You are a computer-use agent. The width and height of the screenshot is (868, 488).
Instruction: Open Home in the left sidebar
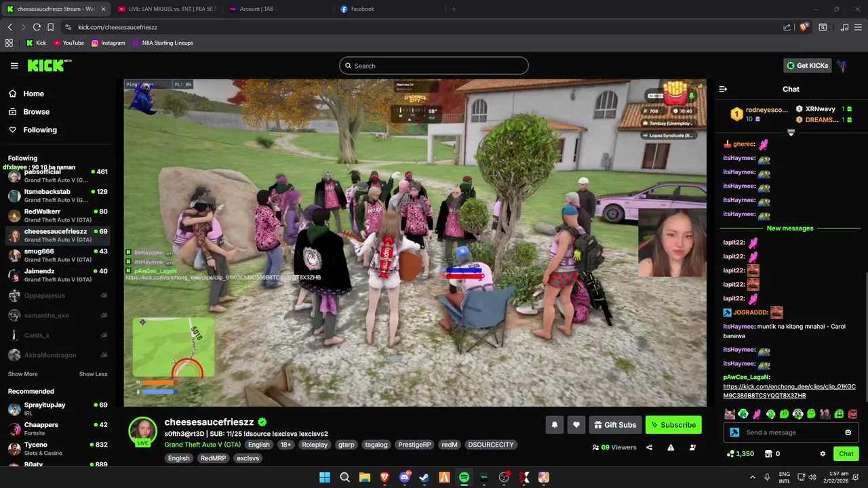point(33,94)
